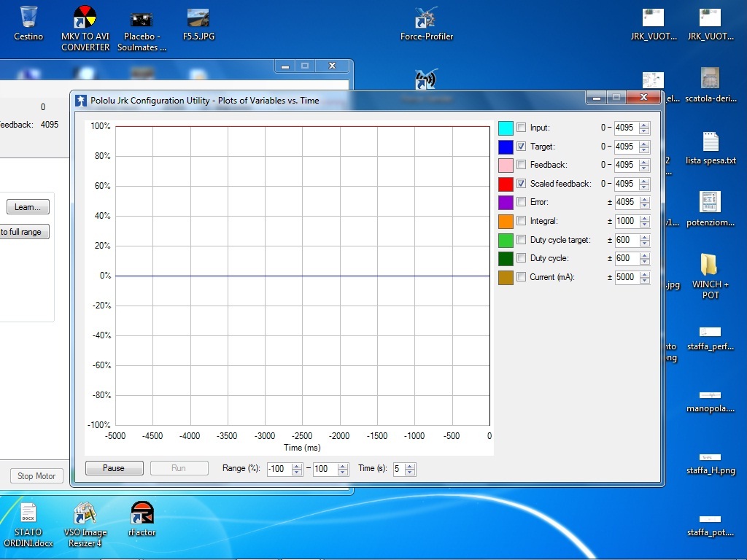Enable the Integral plot checkbox
The image size is (747, 560).
[x=521, y=221]
